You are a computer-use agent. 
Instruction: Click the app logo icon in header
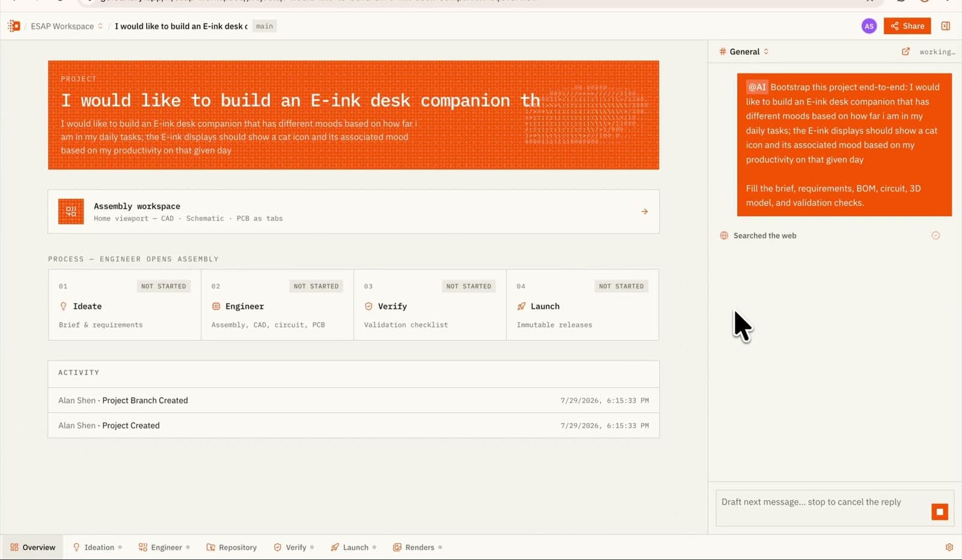tap(14, 26)
